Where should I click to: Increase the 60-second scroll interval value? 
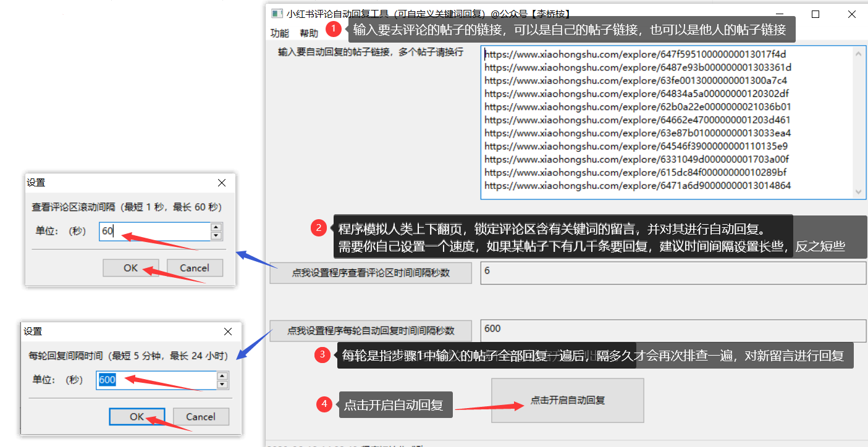tap(216, 228)
